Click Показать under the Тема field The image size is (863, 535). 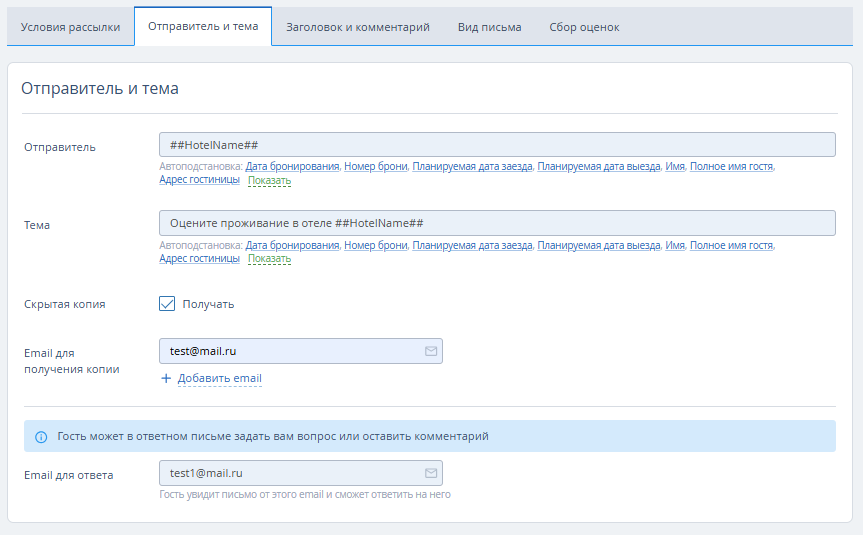[x=269, y=259]
